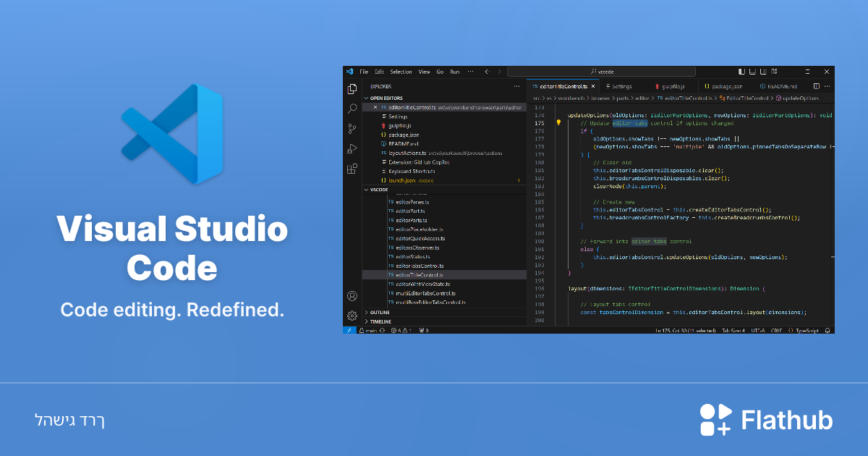Select the Source Control icon

(351, 130)
